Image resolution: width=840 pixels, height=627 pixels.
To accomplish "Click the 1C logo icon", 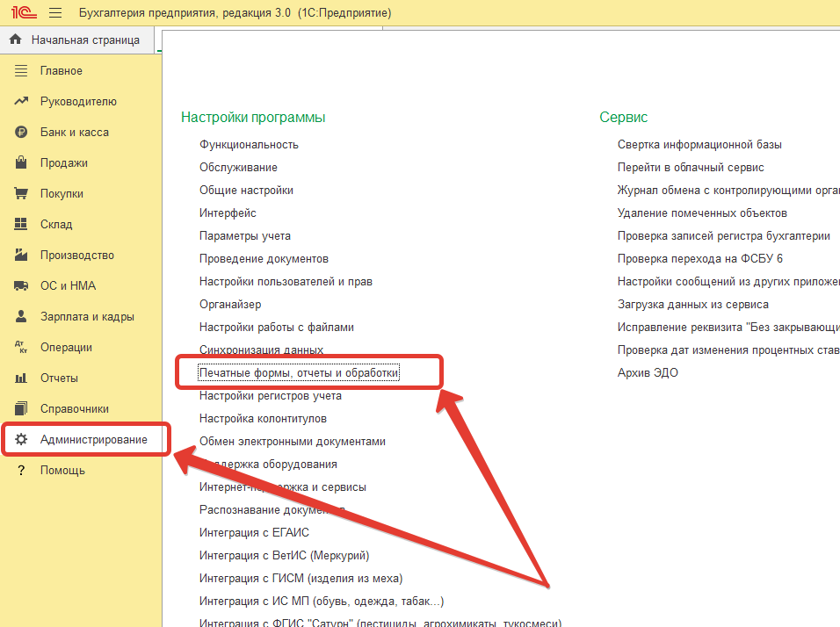I will click(24, 12).
